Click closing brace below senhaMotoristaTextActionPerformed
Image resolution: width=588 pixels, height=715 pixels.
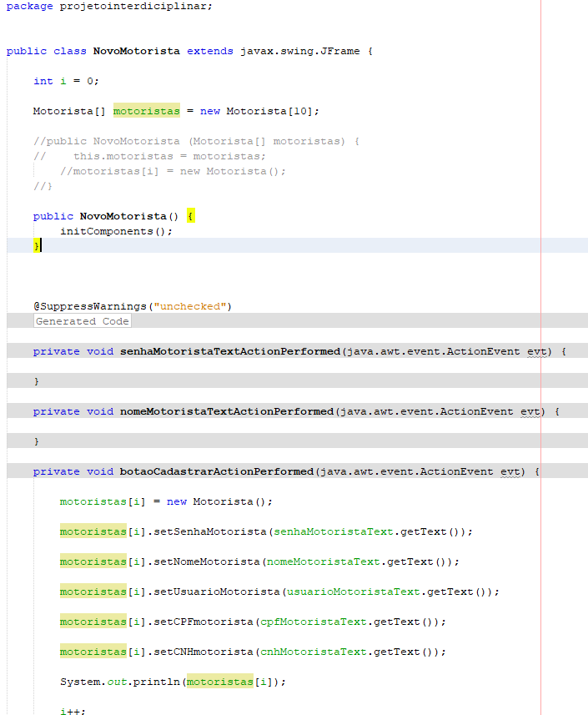(x=37, y=381)
